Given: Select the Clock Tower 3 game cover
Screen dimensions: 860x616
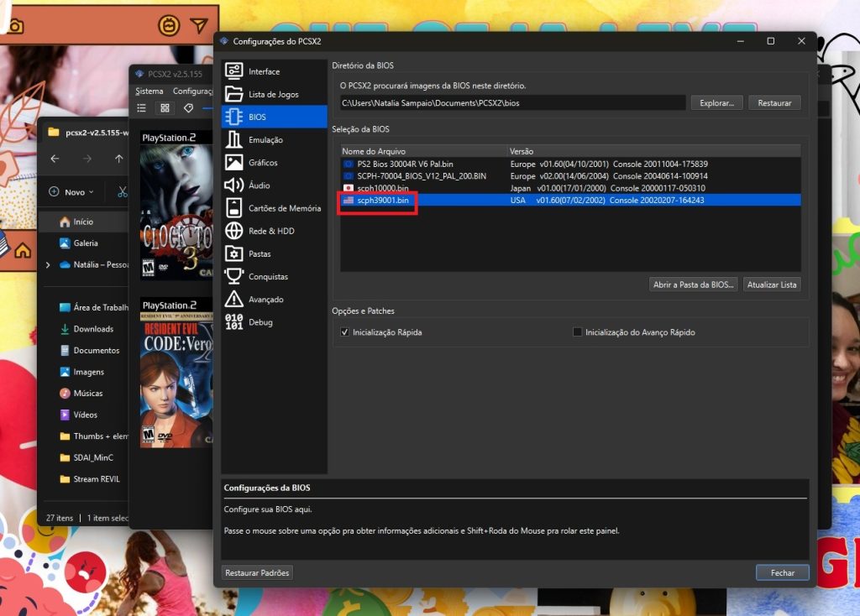Looking at the screenshot, I should (x=176, y=205).
